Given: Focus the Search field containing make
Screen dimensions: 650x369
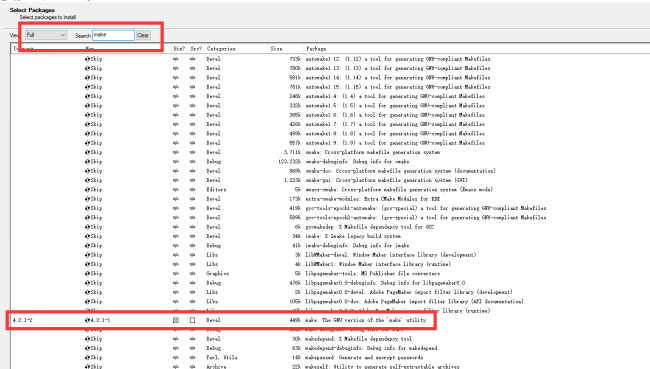Looking at the screenshot, I should 113,35.
